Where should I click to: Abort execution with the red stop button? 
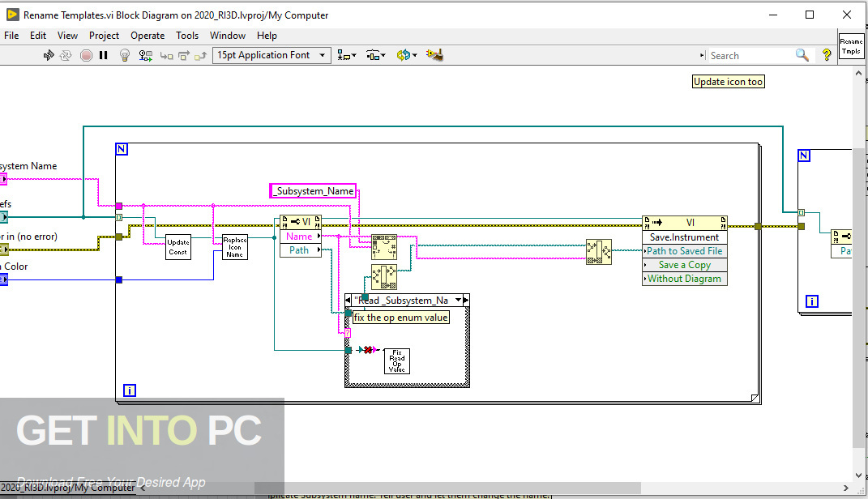(87, 55)
